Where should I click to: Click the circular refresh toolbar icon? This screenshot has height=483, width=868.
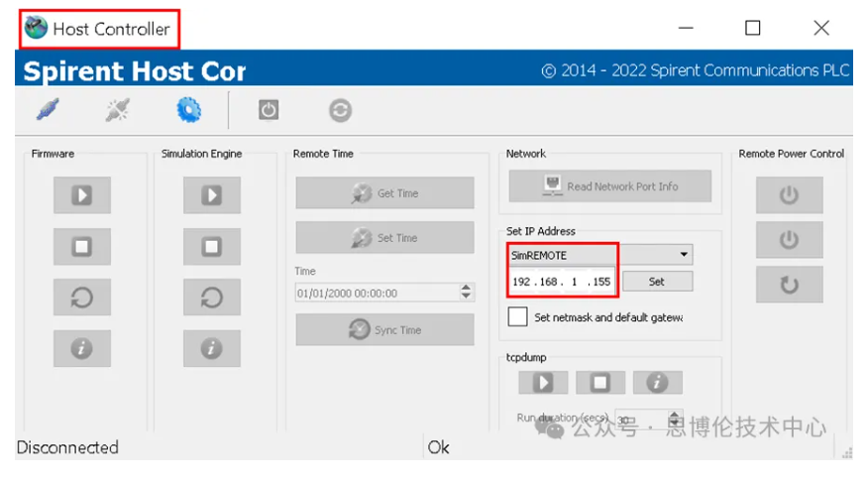340,110
